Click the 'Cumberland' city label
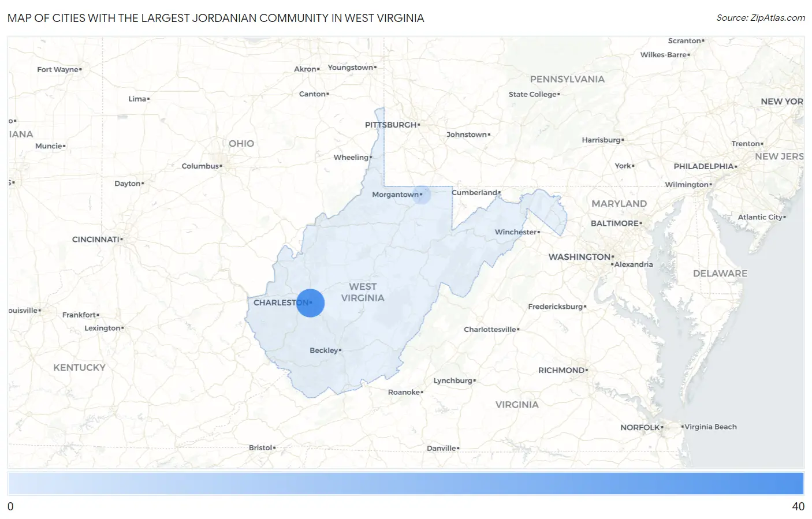The image size is (812, 519). click(x=474, y=192)
